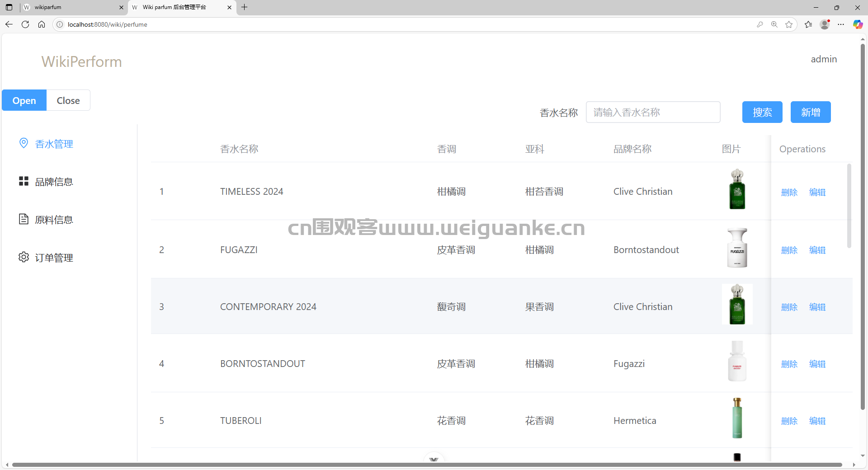
Task: Click the admin user label
Action: point(824,59)
